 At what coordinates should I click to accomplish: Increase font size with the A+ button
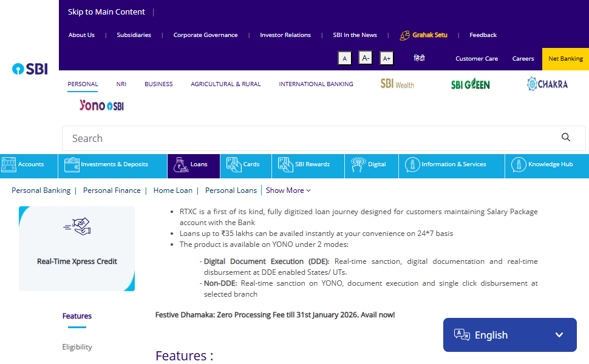386,58
